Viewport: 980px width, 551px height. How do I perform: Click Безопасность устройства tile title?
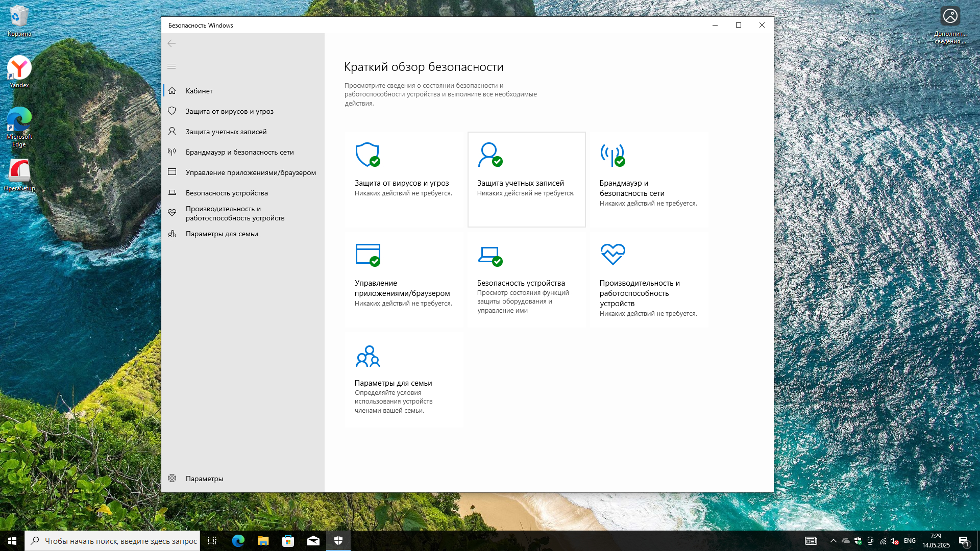pos(521,283)
